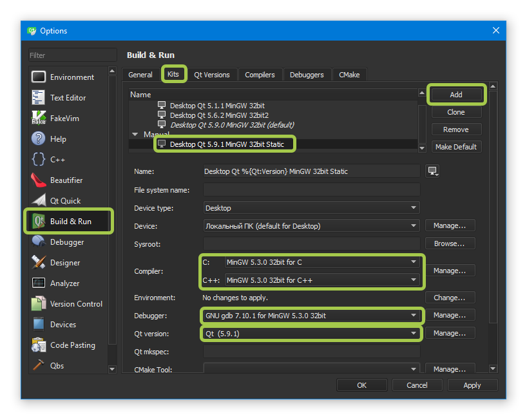The height and width of the screenshot is (420, 527).
Task: Open the Help settings category
Action: 68,138
